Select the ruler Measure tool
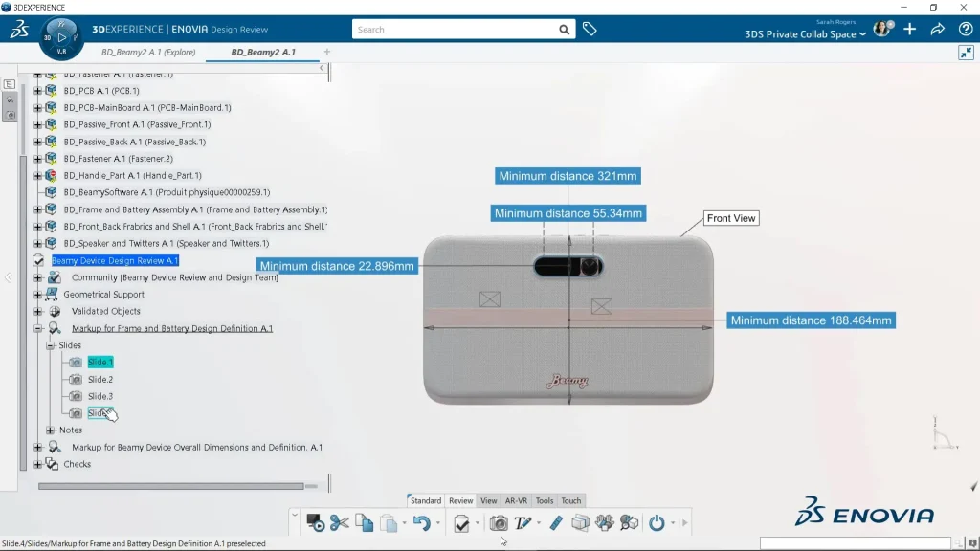Viewport: 980px width, 551px height. pos(555,523)
